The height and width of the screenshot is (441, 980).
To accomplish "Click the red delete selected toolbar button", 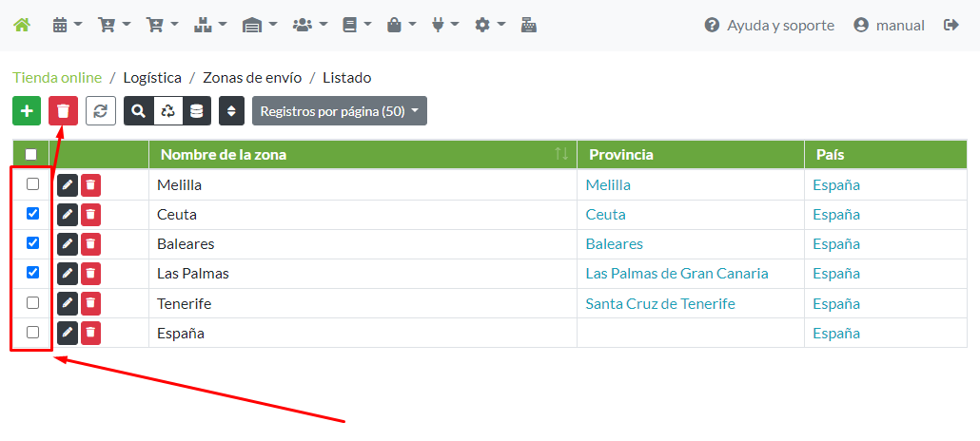I will tap(64, 111).
